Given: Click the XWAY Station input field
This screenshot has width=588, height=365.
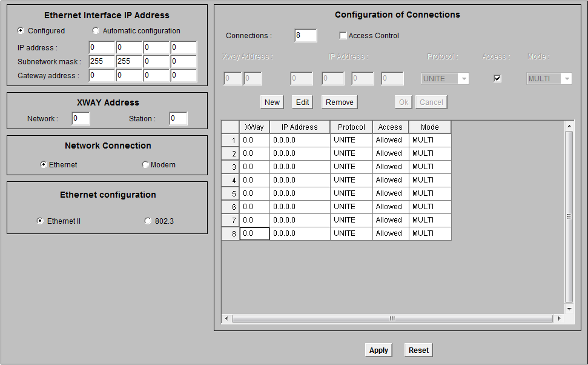Looking at the screenshot, I should (x=178, y=119).
